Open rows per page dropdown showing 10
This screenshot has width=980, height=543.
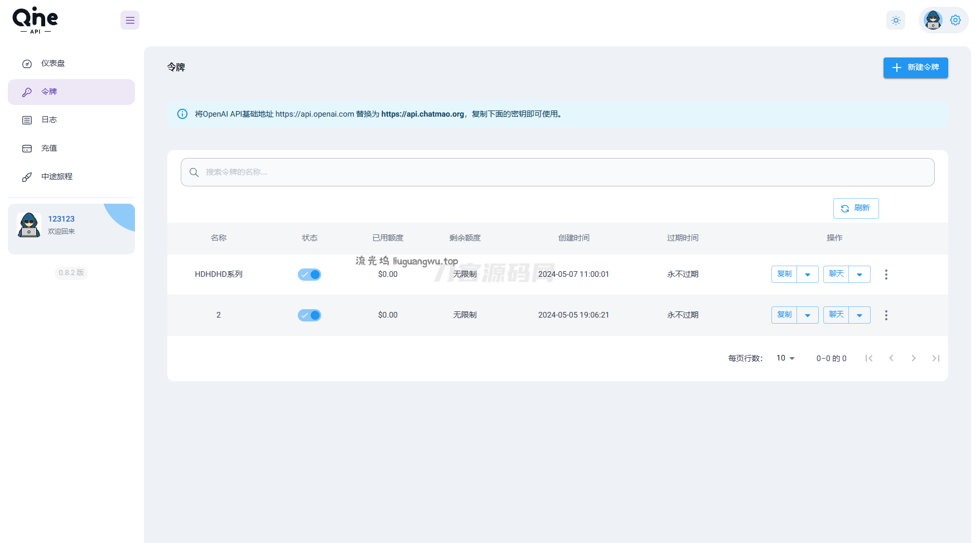click(x=785, y=358)
